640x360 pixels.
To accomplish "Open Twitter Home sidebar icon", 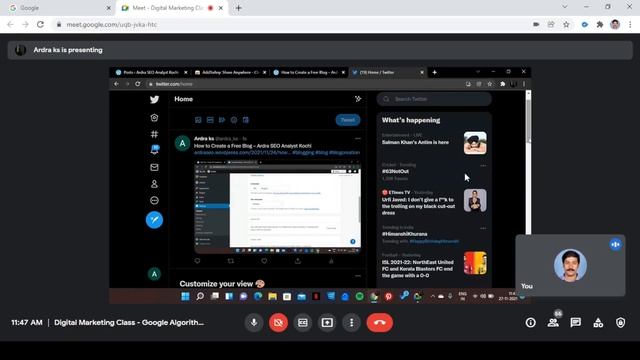I will (x=154, y=118).
